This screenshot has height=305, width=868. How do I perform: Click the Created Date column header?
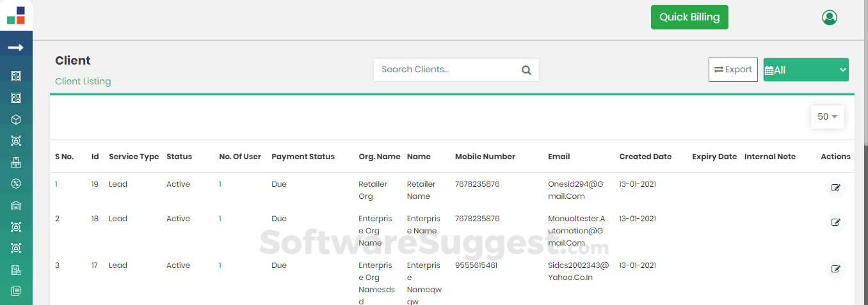pyautogui.click(x=645, y=157)
